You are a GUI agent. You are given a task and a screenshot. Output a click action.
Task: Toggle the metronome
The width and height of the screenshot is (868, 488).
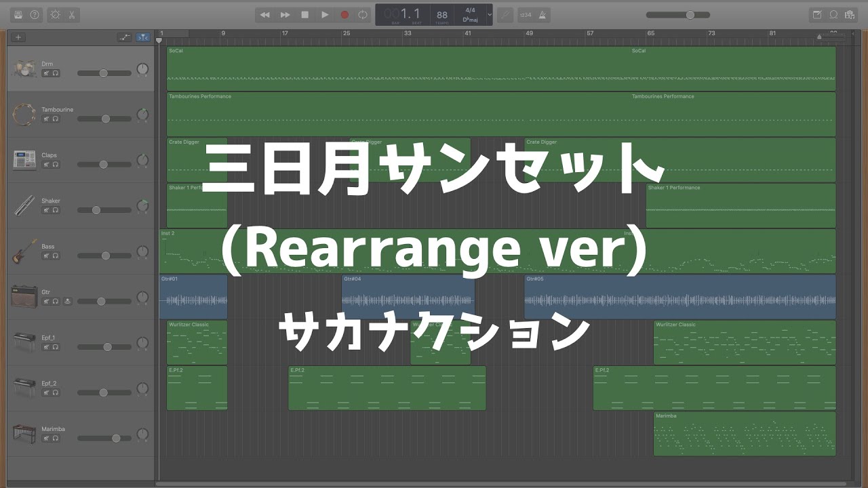pyautogui.click(x=542, y=14)
